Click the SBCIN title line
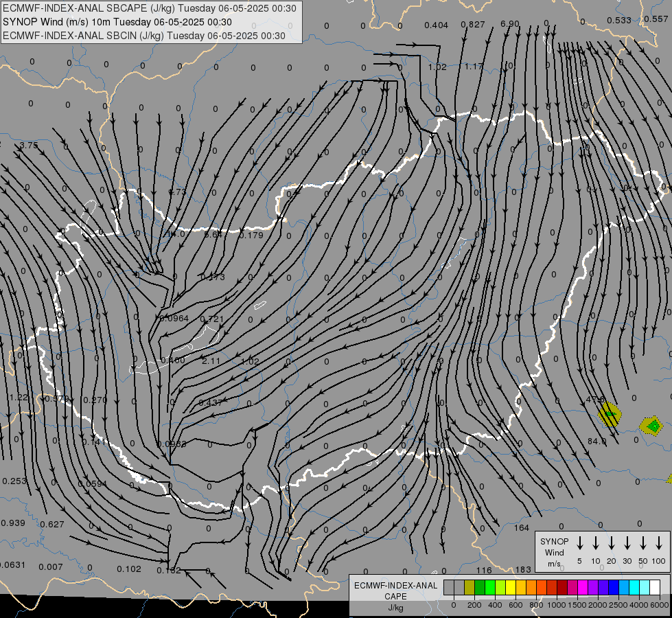This screenshot has height=618, width=672. click(x=144, y=36)
